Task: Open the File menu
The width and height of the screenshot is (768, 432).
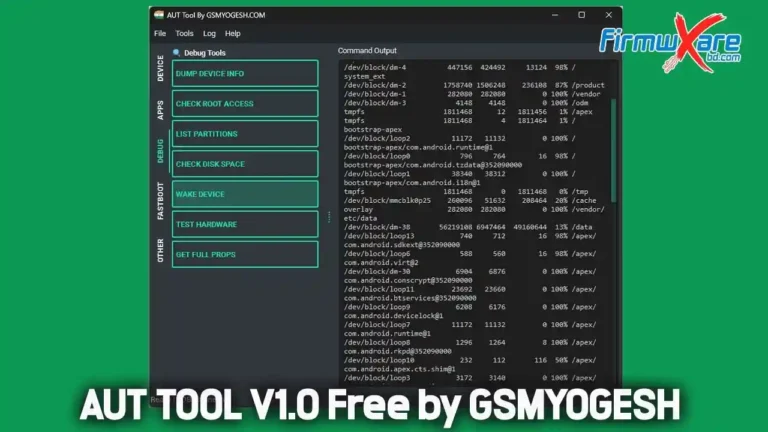Action: [160, 33]
